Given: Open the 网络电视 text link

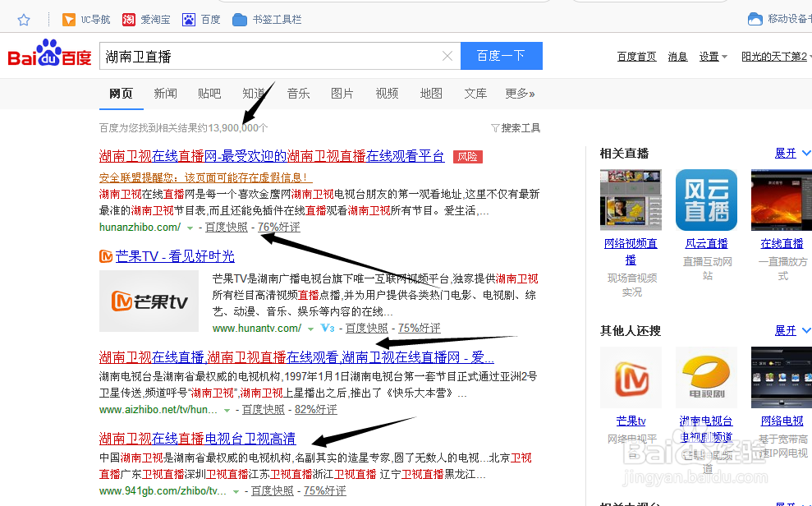Looking at the screenshot, I should [x=782, y=421].
